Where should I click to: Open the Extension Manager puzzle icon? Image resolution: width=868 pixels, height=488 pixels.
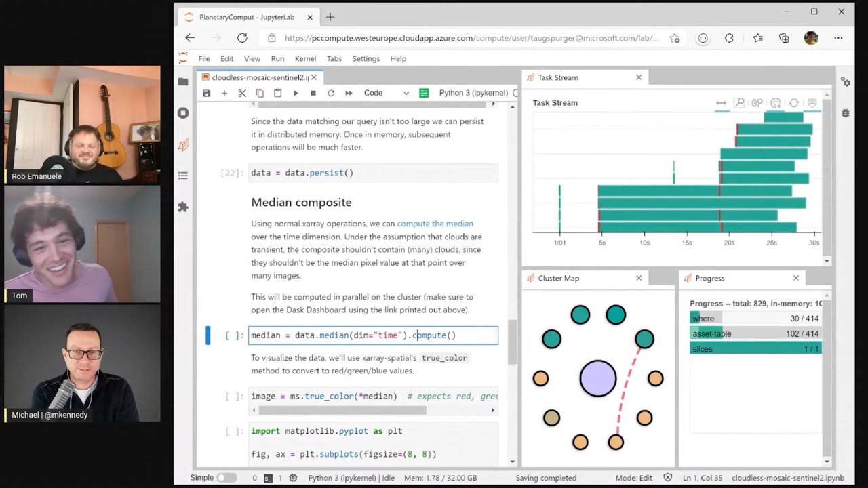[183, 207]
